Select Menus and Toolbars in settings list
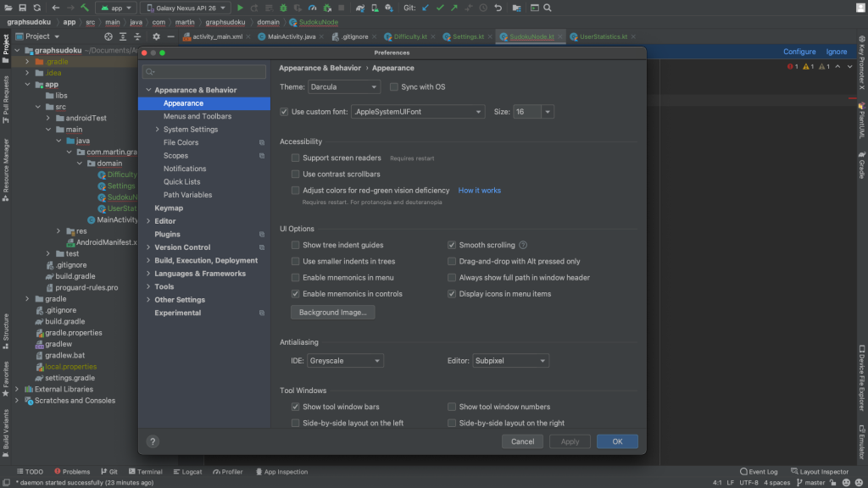This screenshot has height=488, width=868. [x=197, y=116]
